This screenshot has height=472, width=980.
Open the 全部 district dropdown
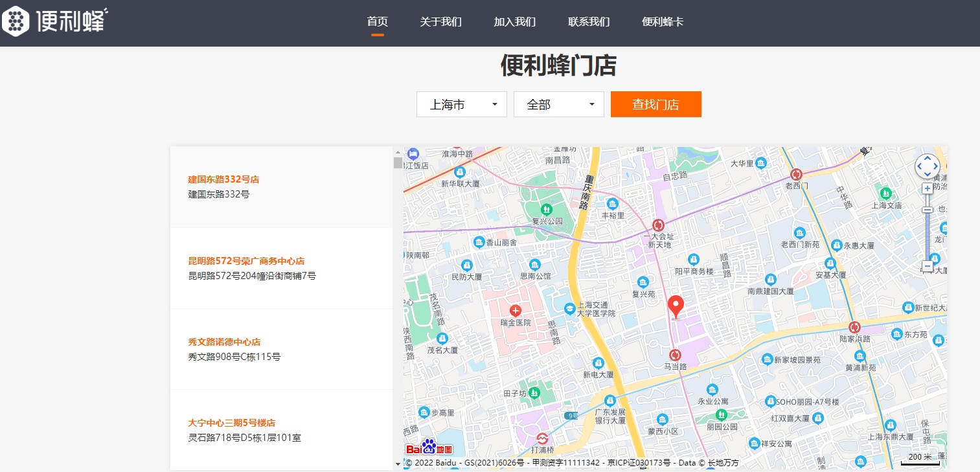pos(558,104)
